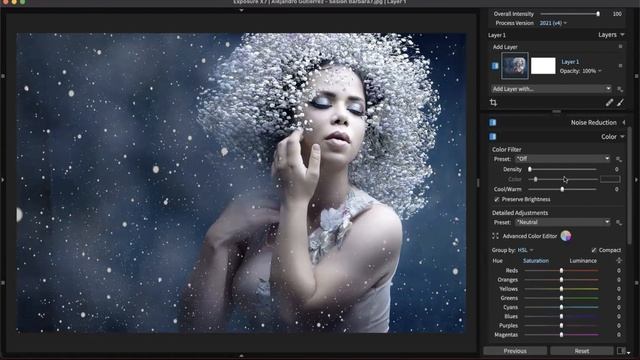Select the white layer mask thumbnail

coord(543,66)
